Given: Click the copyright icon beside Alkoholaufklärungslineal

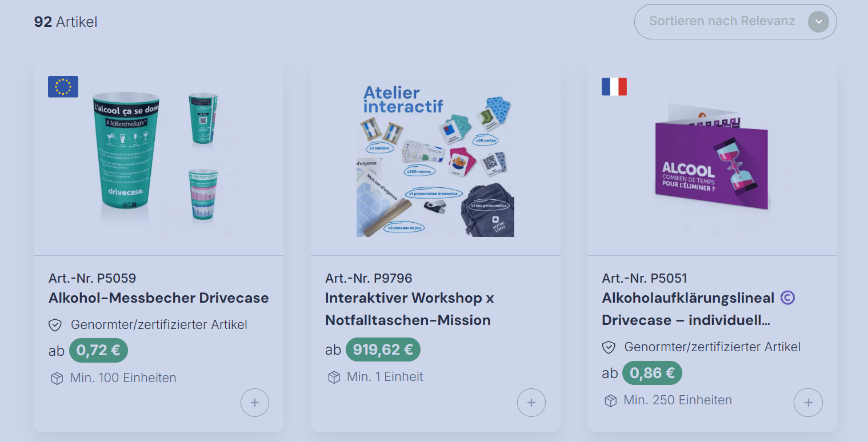Looking at the screenshot, I should click(x=787, y=298).
